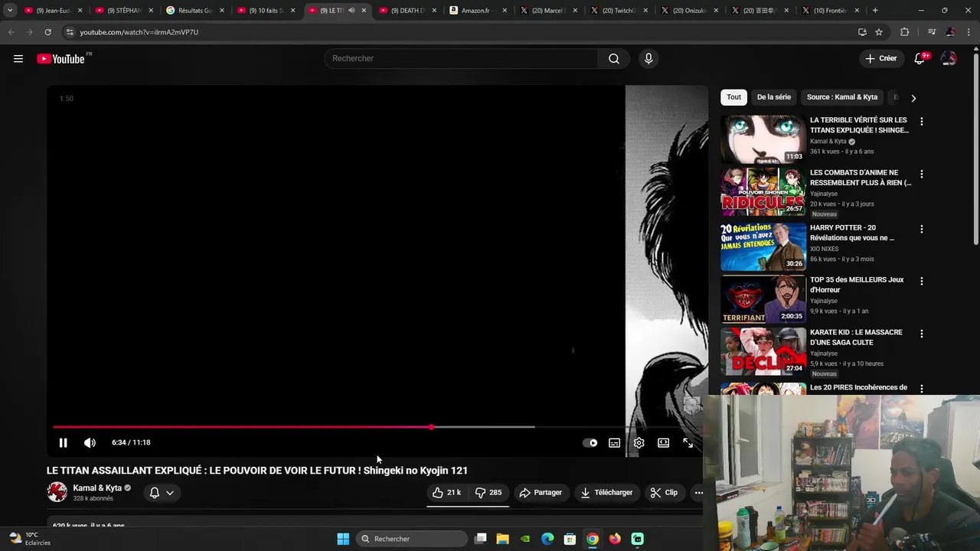Pause the video

point(64,442)
